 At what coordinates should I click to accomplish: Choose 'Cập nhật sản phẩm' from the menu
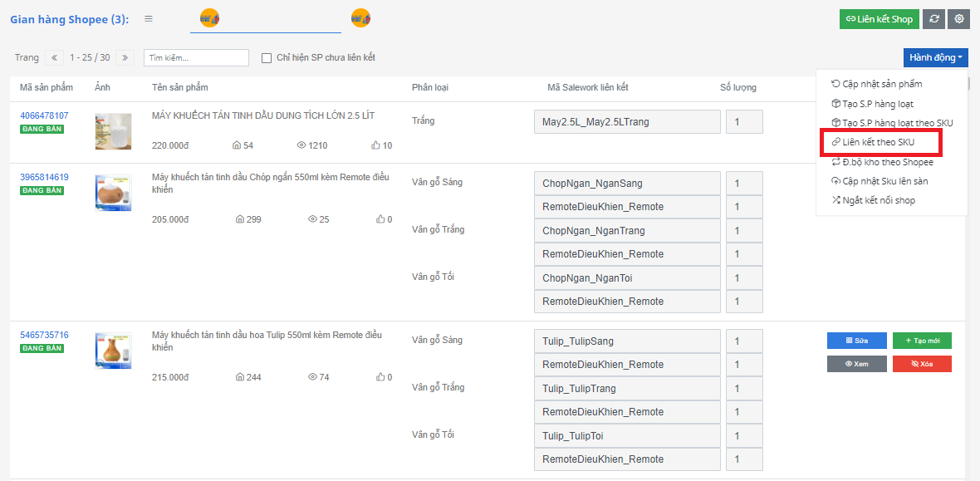(x=881, y=84)
